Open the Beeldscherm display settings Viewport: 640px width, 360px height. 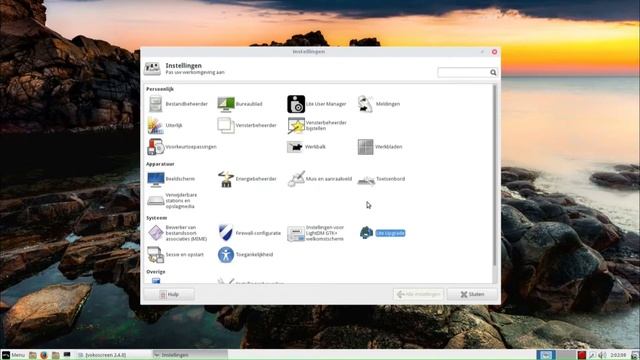156,179
